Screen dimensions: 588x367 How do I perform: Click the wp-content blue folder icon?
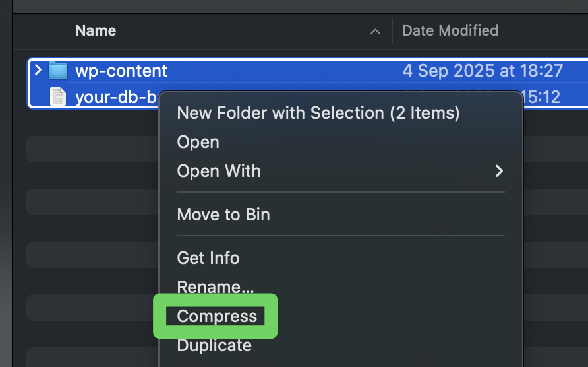[58, 71]
